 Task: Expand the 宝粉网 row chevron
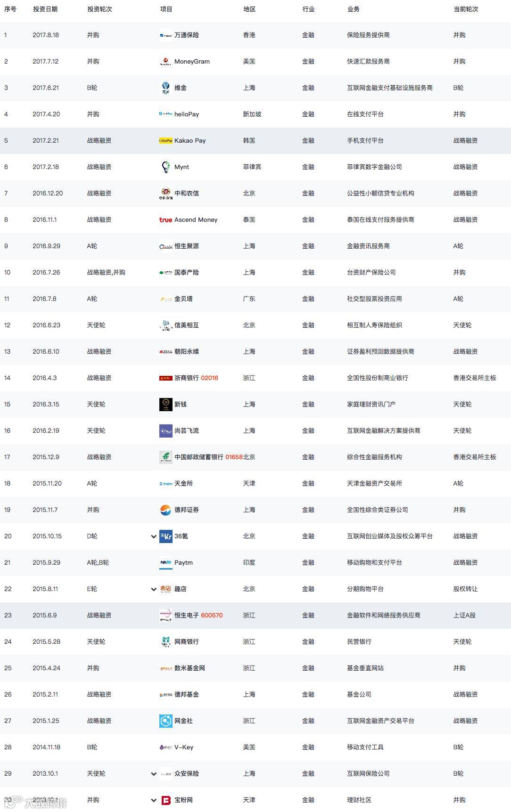click(x=153, y=800)
